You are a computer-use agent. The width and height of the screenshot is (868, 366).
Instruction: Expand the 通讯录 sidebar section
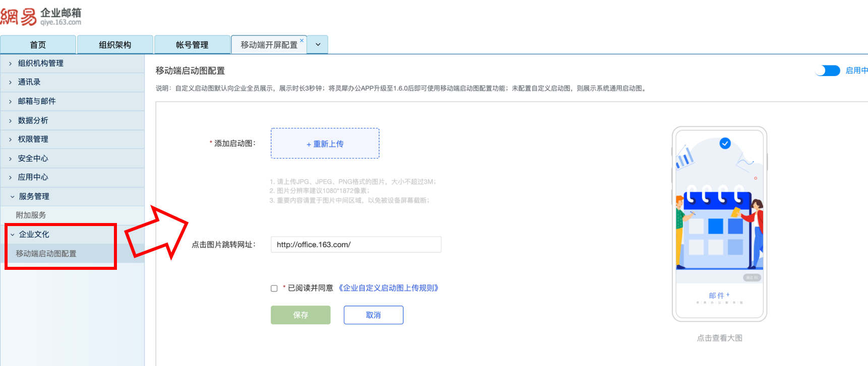(29, 82)
